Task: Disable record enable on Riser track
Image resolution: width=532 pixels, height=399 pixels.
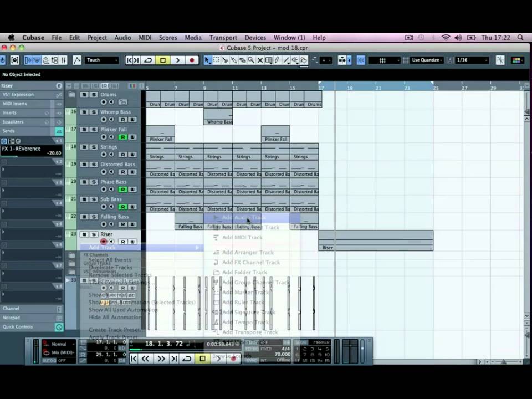Action: click(104, 242)
